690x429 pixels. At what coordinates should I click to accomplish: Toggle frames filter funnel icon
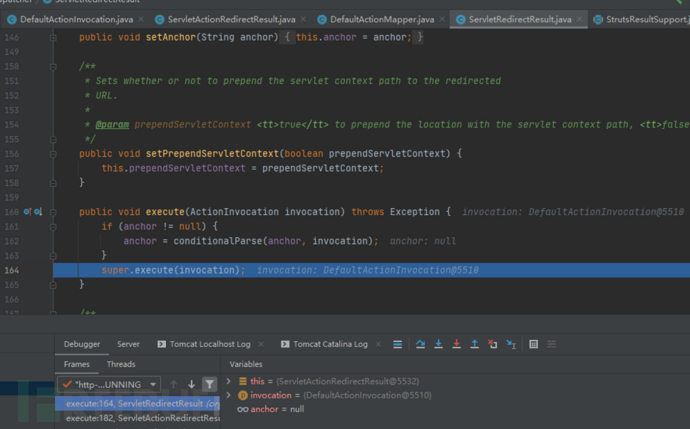[209, 384]
